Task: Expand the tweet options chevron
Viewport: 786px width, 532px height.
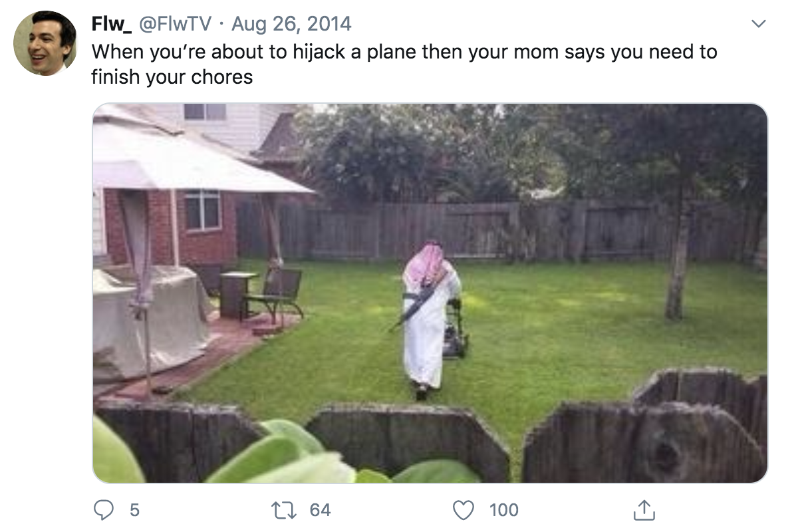Action: pyautogui.click(x=759, y=23)
